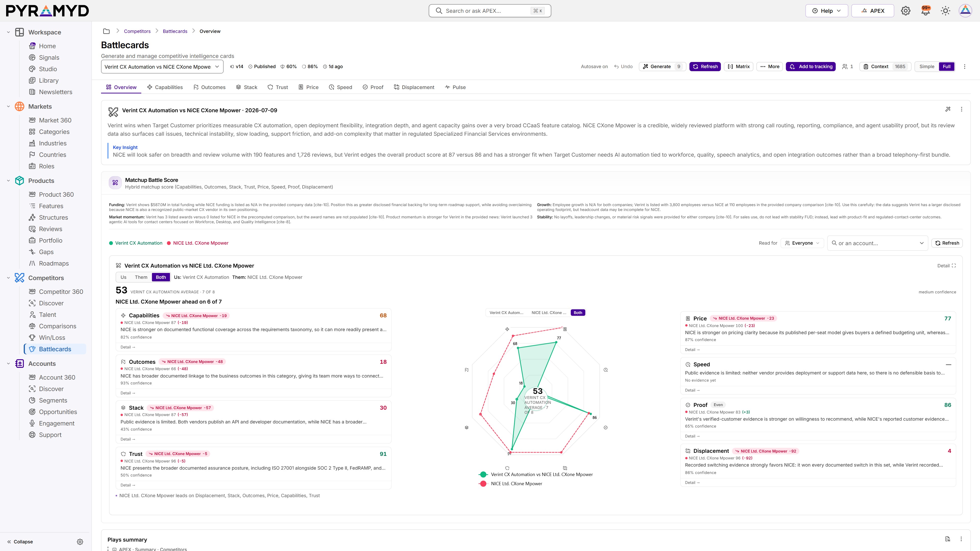This screenshot has height=551, width=980.
Task: Open the Displacement tab
Action: click(414, 87)
